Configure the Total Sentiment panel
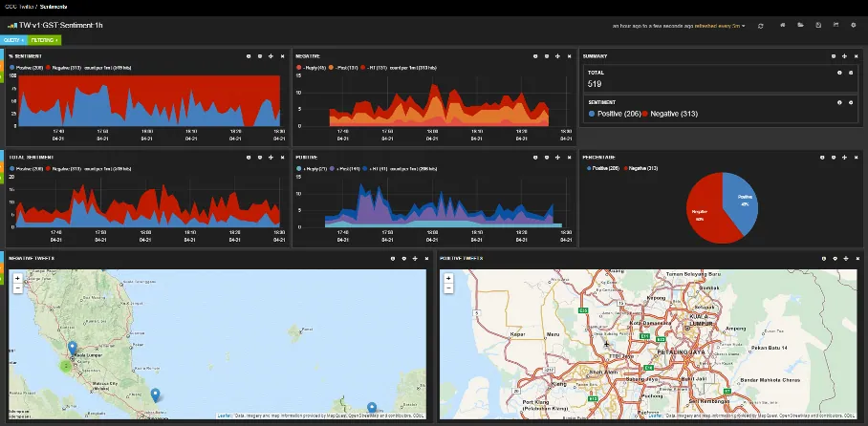 pyautogui.click(x=260, y=158)
